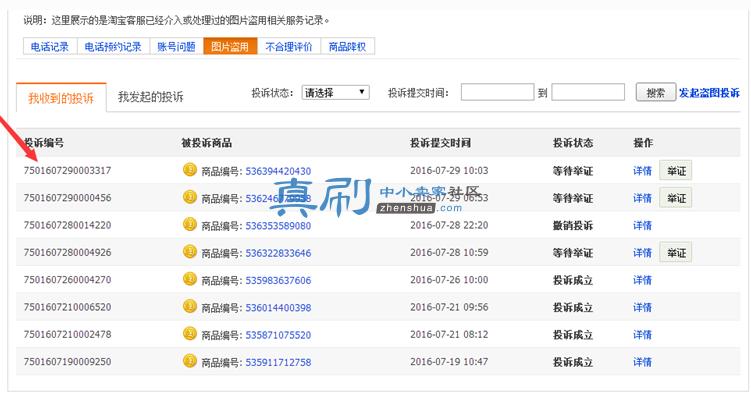Click the gold coin icon beside product 536014400398
The width and height of the screenshot is (751, 396).
coord(190,306)
